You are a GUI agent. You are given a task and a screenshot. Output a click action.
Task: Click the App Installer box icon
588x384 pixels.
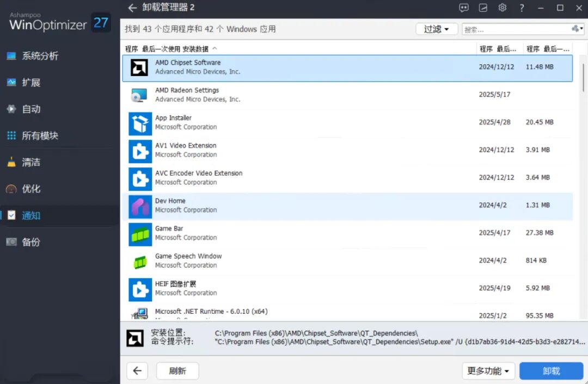pyautogui.click(x=140, y=123)
